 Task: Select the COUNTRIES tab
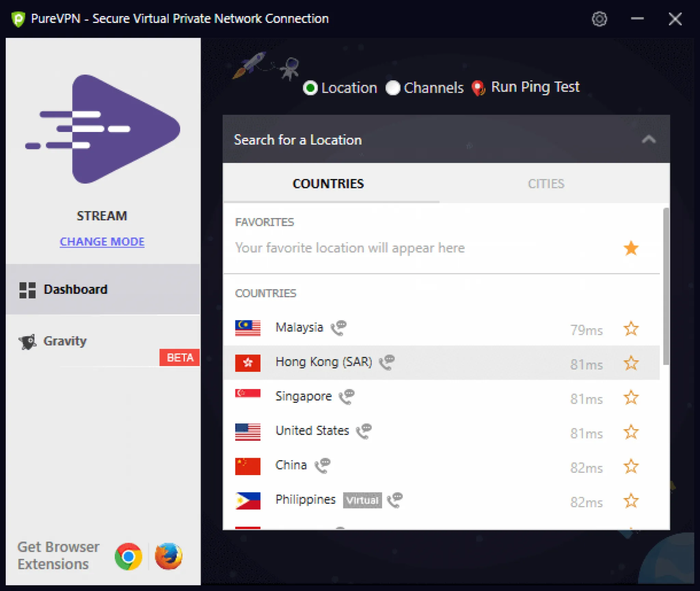(328, 184)
